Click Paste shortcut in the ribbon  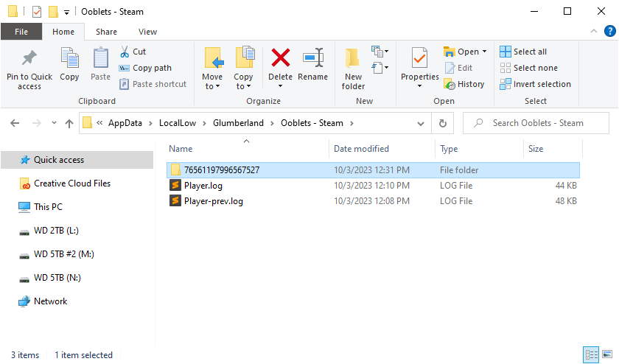click(153, 84)
